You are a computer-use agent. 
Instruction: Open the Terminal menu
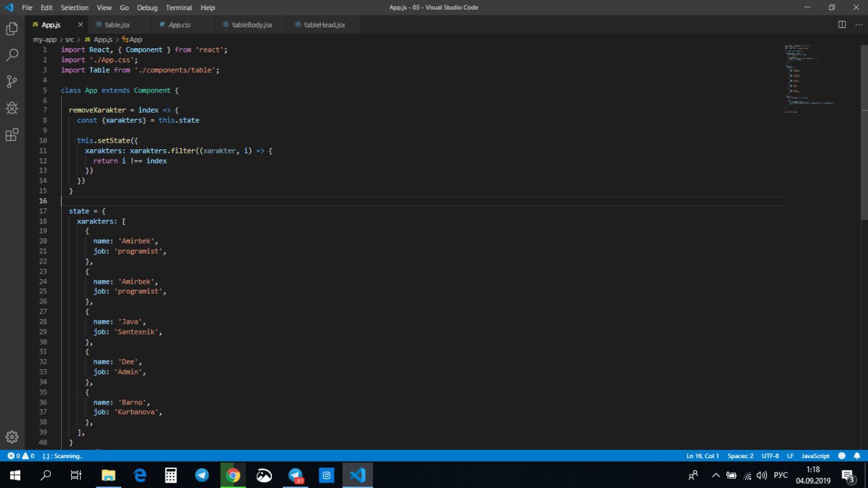click(x=178, y=7)
